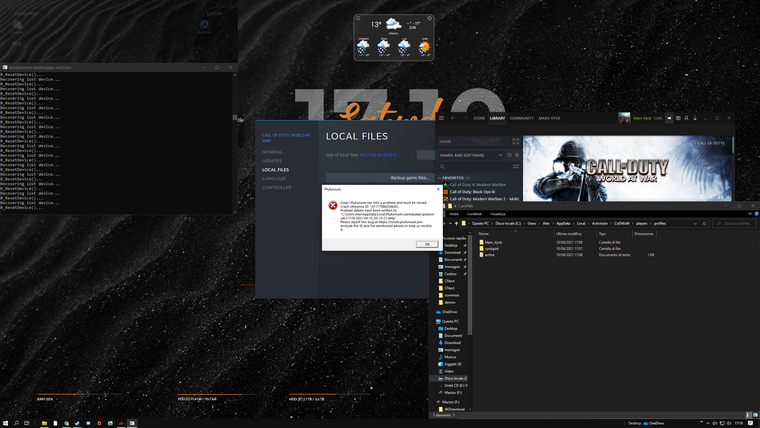Open the GAMES AND SOFTWARE dropdown
This screenshot has width=760, height=428.
pos(471,155)
